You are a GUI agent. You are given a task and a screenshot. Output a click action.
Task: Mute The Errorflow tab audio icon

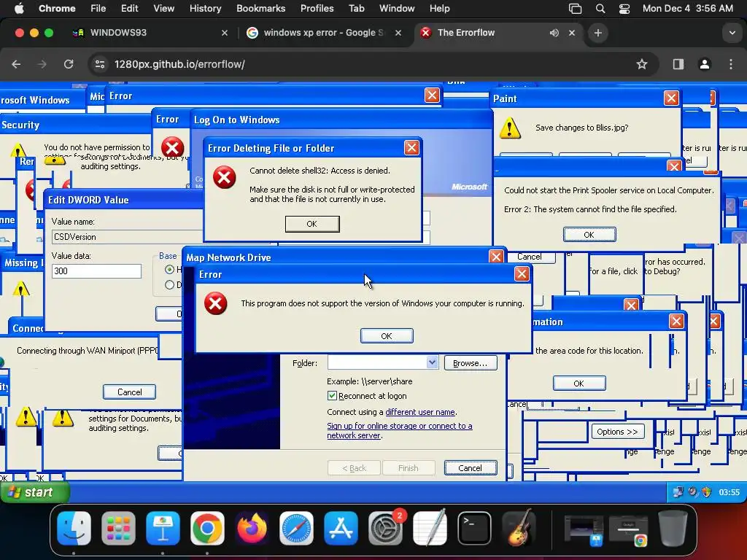554,33
